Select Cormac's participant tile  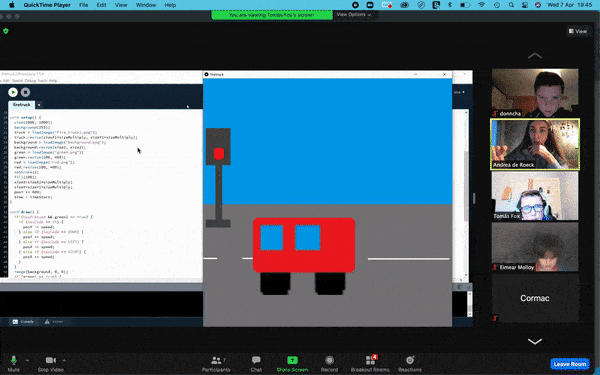point(535,298)
